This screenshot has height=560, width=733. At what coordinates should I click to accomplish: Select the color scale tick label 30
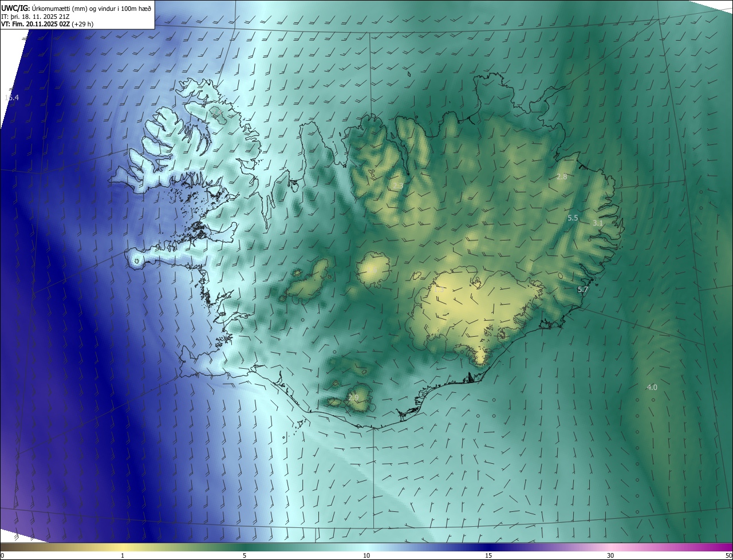tap(610, 556)
